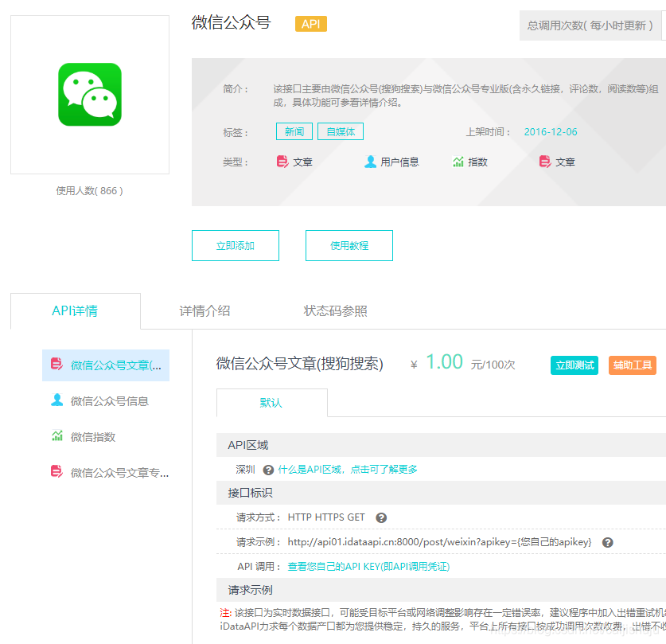Screen dimensions: 666x644
Task: Click sidebar icon for 微信公众号文章(...
Action: [x=57, y=364]
